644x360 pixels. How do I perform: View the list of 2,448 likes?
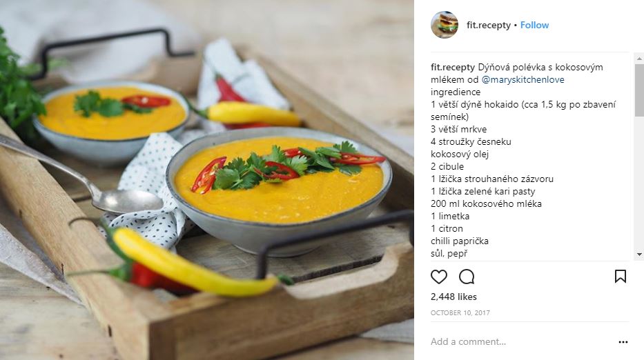453,297
